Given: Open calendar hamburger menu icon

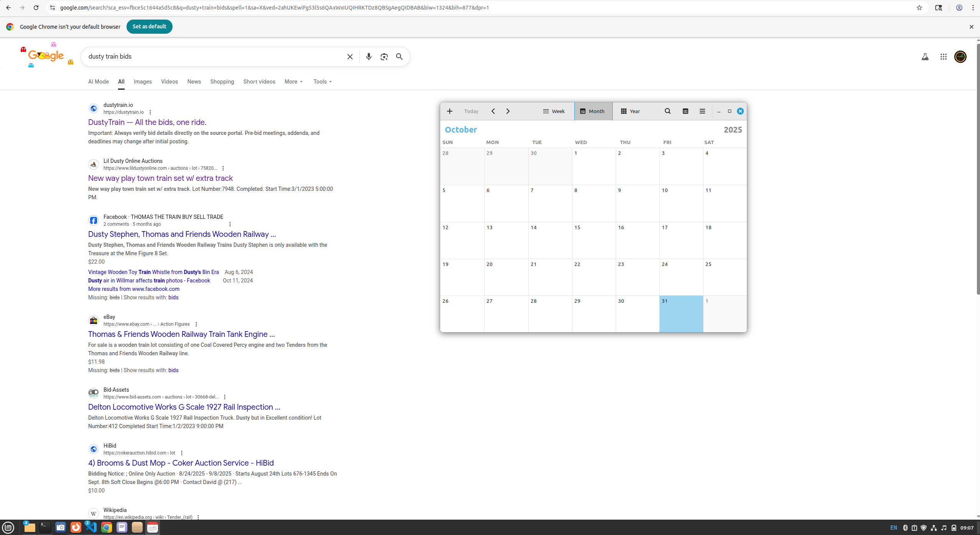Looking at the screenshot, I should pos(702,111).
